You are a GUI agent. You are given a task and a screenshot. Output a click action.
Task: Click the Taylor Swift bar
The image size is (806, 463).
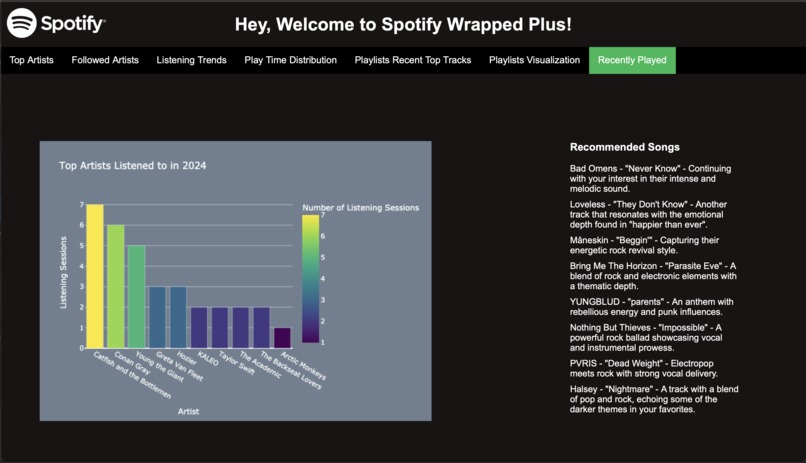pos(220,328)
